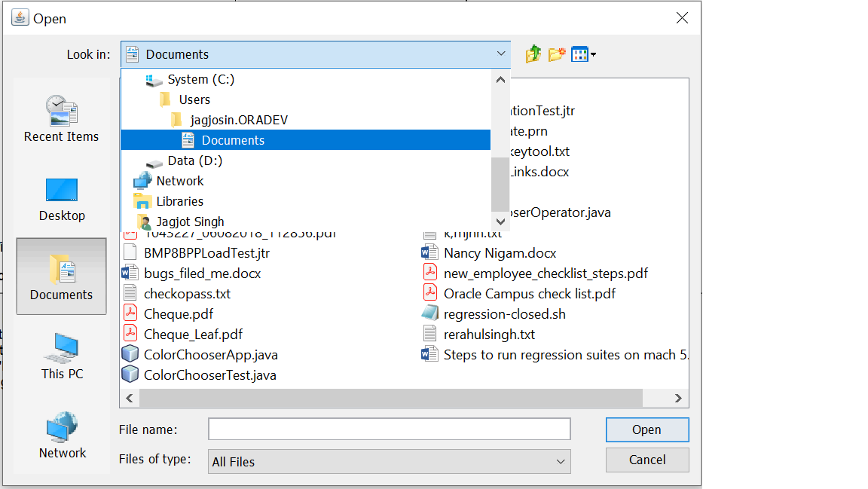
Task: Pick Jagjot Singh from the dropdown list
Action: (x=190, y=222)
